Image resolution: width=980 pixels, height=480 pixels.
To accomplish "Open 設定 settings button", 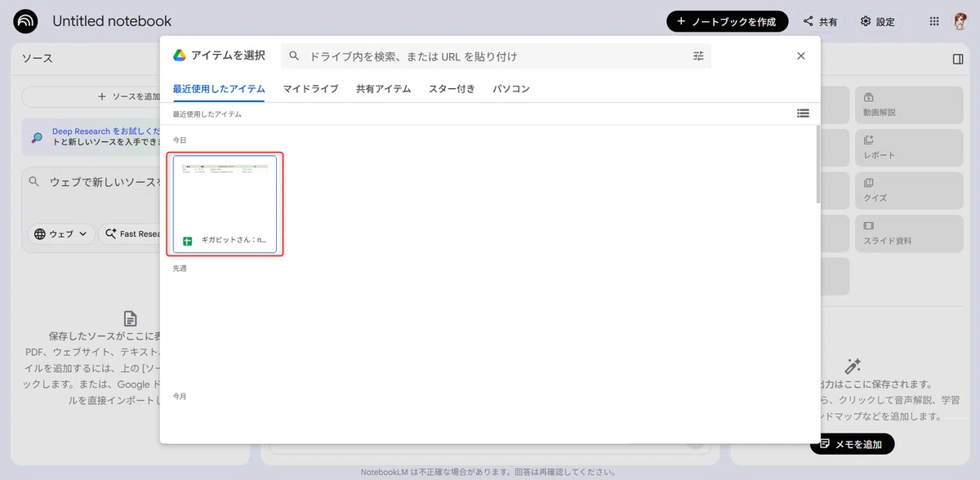I will 877,22.
